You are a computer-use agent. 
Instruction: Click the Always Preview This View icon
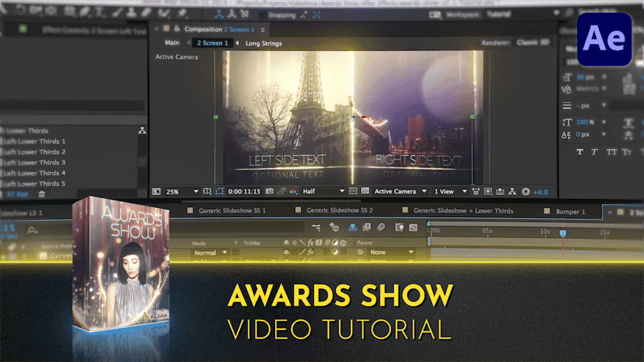pos(156,191)
